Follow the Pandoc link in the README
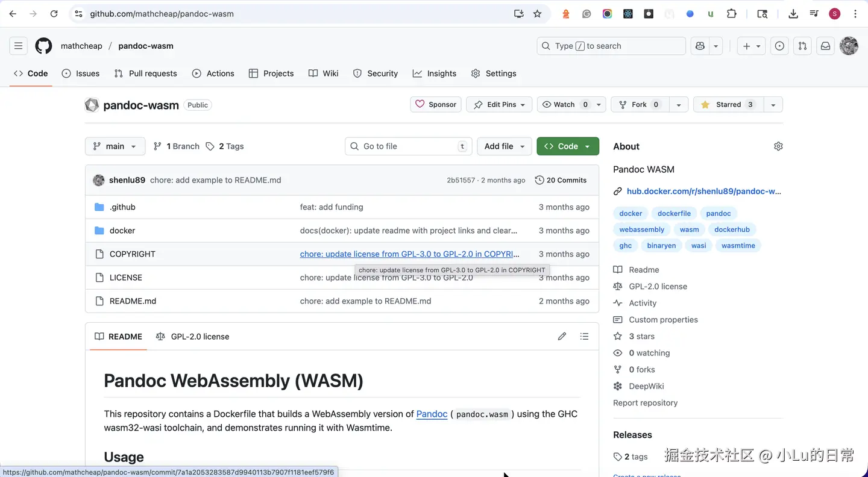Image resolution: width=868 pixels, height=477 pixels. pyautogui.click(x=432, y=414)
